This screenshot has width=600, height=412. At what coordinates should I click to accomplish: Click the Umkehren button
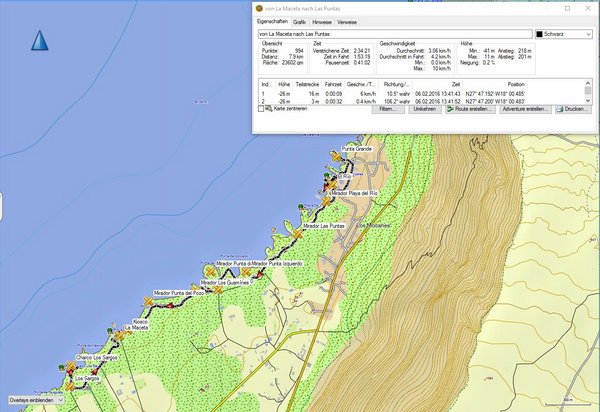tap(424, 108)
